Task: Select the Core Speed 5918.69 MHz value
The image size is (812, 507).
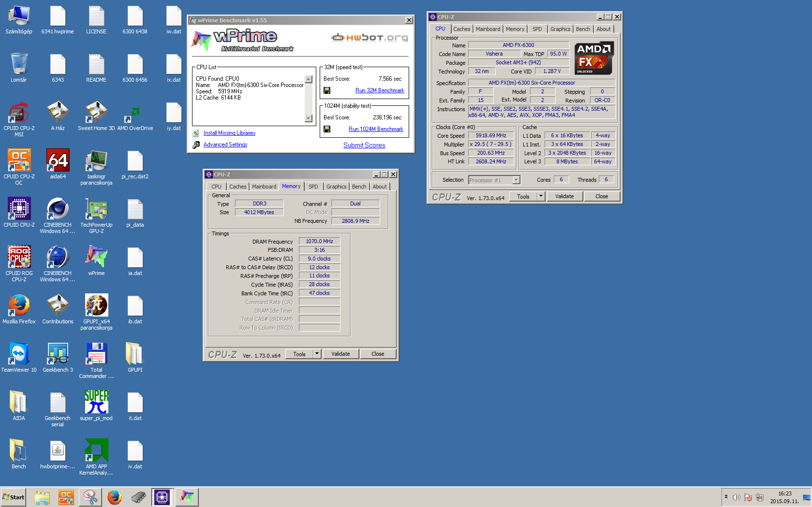Action: pos(491,136)
